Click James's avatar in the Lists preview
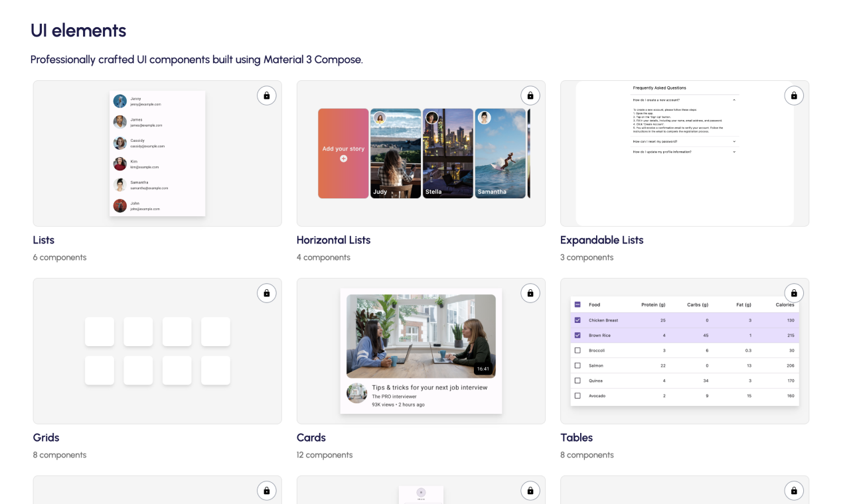The height and width of the screenshot is (504, 843). [x=119, y=122]
